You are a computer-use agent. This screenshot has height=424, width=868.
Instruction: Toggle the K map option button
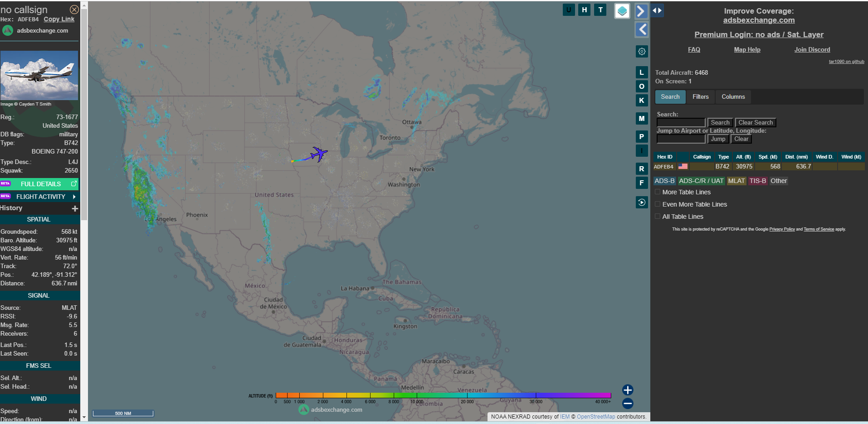pyautogui.click(x=642, y=100)
